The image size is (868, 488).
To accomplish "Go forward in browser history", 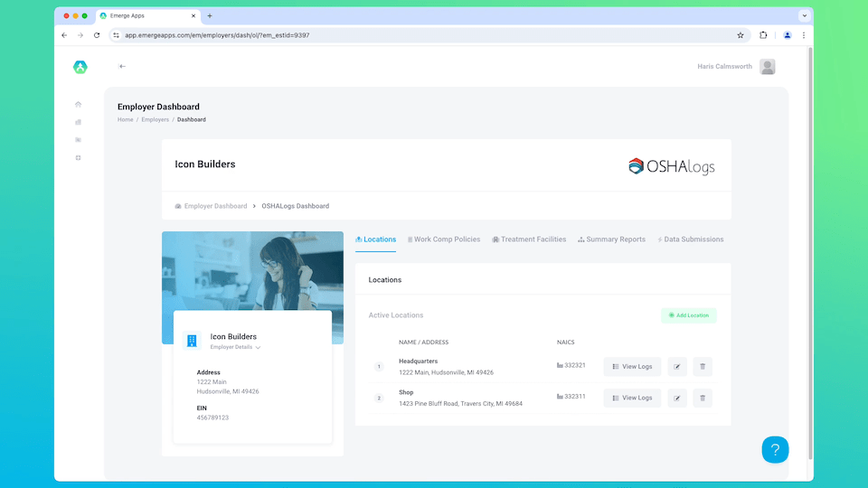I will [80, 35].
